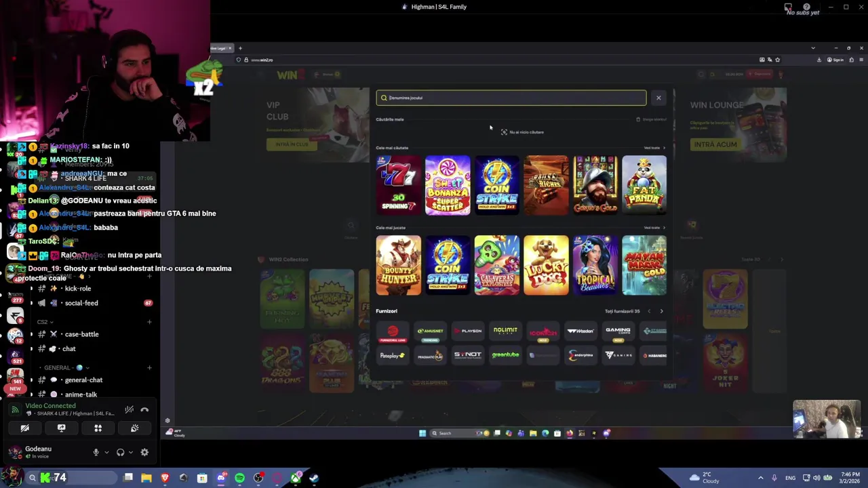Image resolution: width=868 pixels, height=488 pixels.
Task: Open 'Vezi toate' for most searched games
Action: 654,148
